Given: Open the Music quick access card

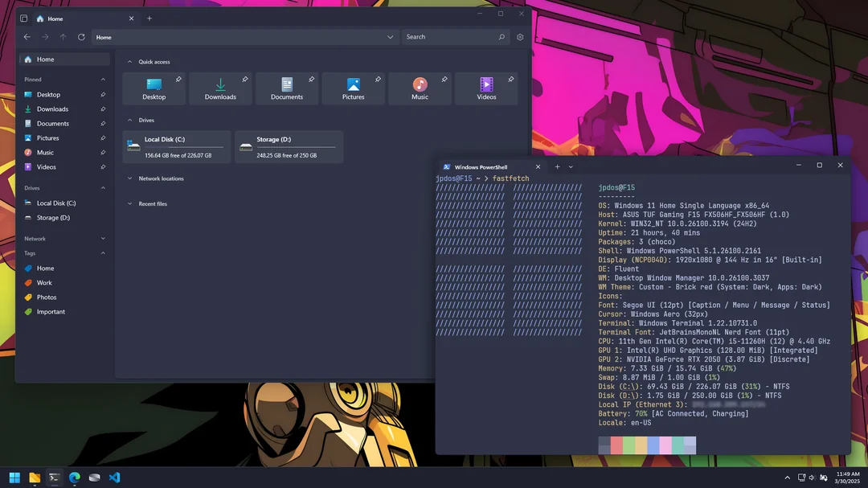Looking at the screenshot, I should pos(420,88).
